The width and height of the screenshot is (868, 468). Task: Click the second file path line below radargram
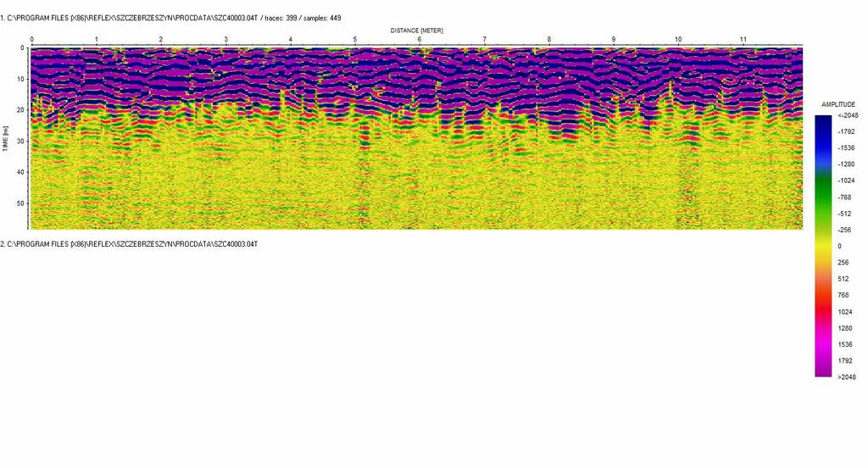pos(129,244)
